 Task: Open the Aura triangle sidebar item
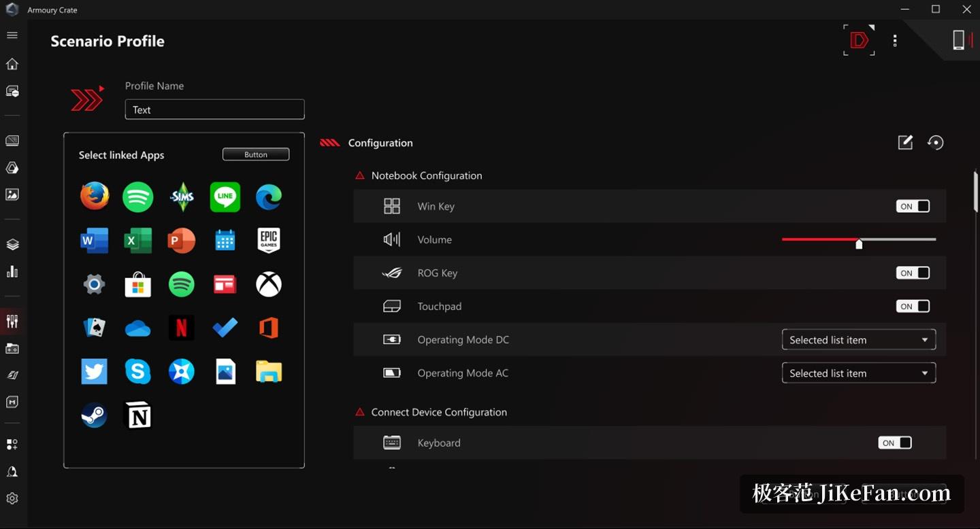[12, 167]
